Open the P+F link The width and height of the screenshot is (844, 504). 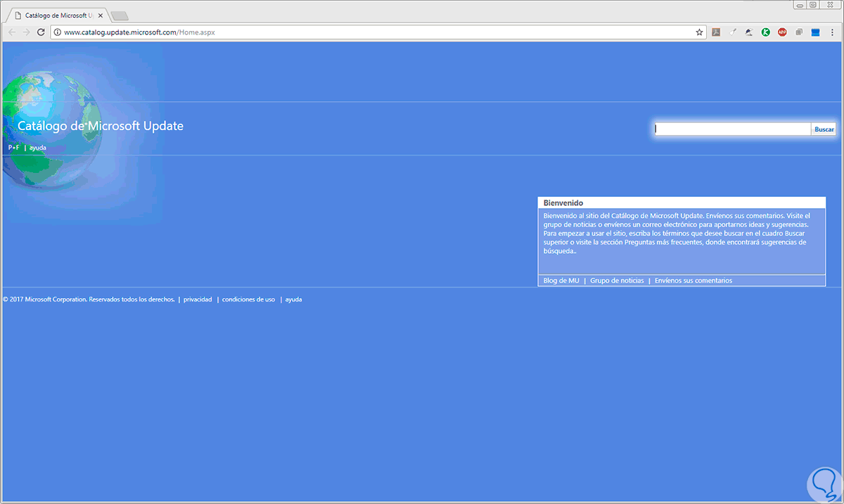(13, 148)
